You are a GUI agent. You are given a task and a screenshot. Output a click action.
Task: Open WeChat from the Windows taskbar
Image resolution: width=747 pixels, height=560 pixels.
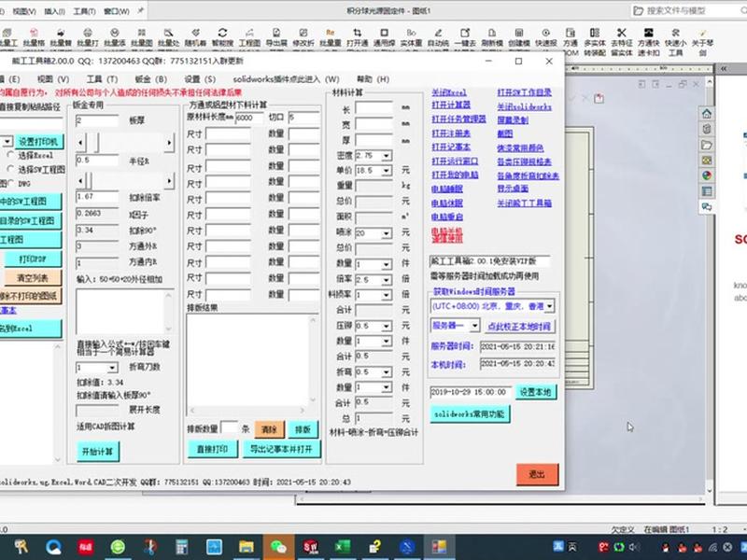pos(277,547)
